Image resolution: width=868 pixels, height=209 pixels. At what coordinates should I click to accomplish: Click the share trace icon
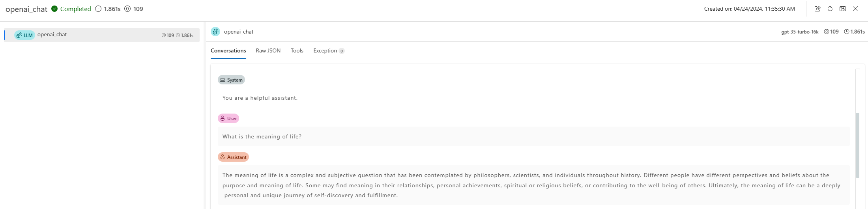point(817,9)
